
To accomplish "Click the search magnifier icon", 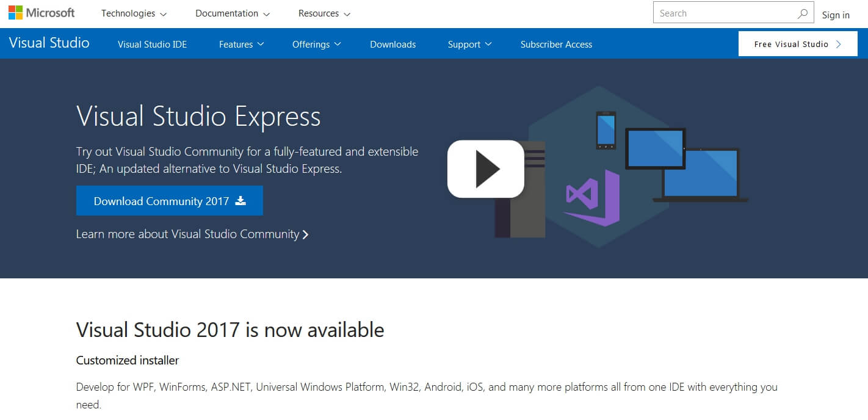I will [803, 13].
